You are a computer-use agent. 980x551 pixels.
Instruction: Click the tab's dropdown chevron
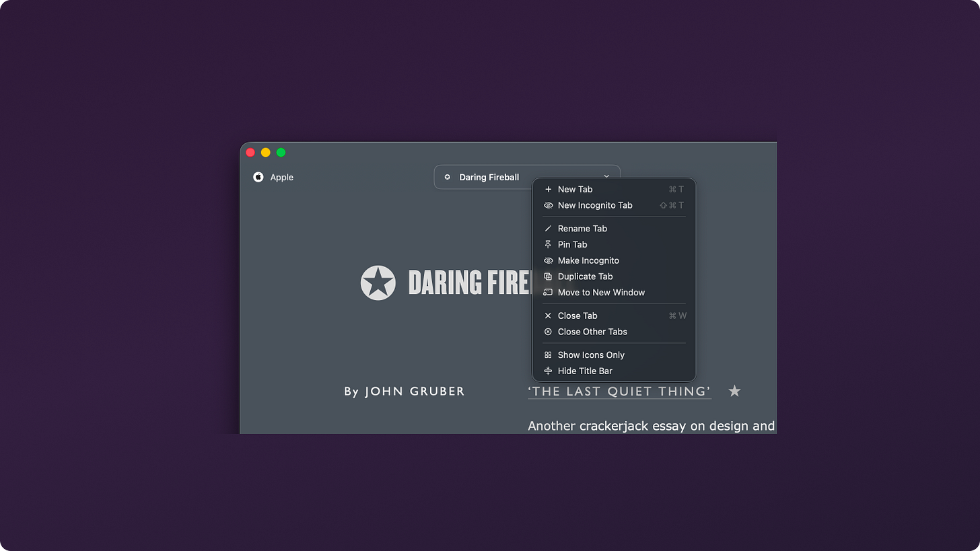606,176
